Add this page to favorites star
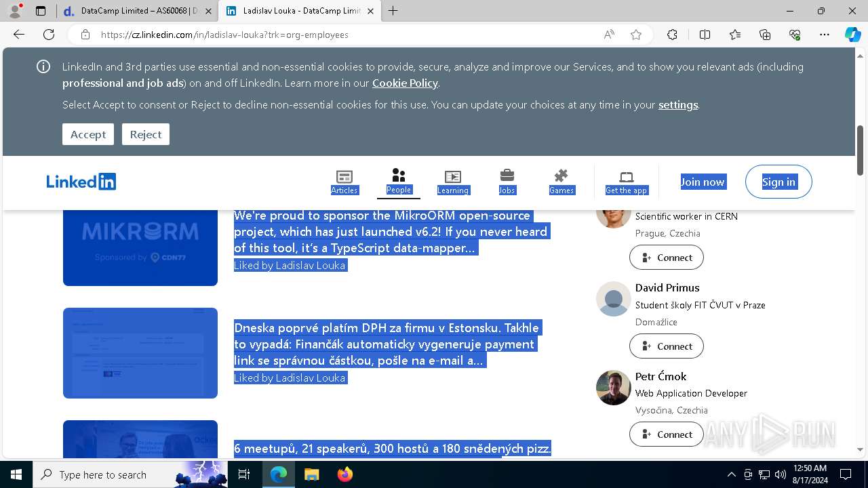 pos(636,35)
